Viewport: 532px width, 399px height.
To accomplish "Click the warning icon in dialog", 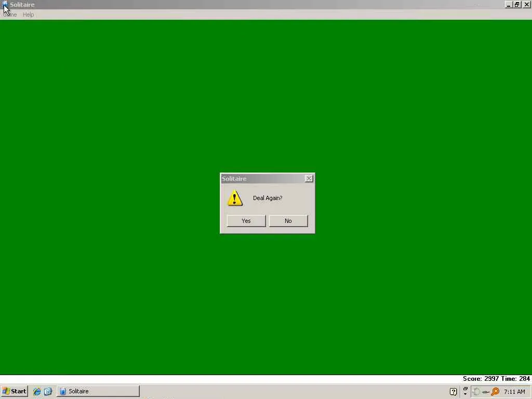I will (x=235, y=198).
